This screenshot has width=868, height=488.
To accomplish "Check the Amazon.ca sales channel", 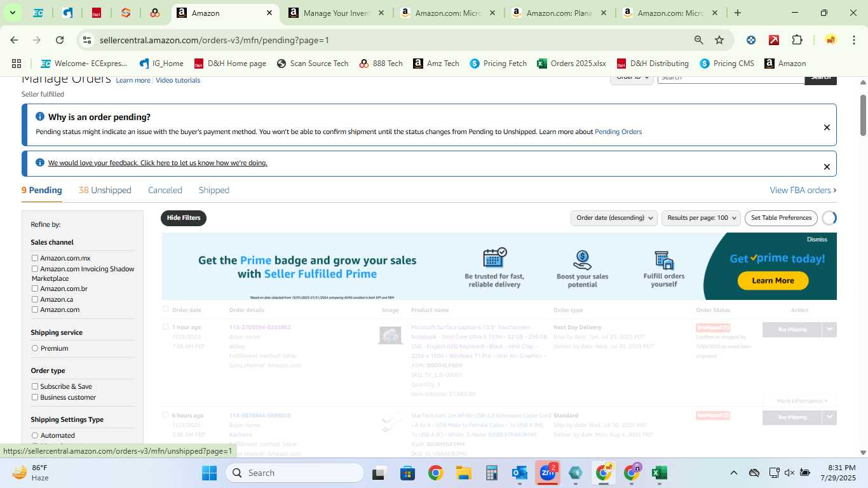I will click(35, 299).
